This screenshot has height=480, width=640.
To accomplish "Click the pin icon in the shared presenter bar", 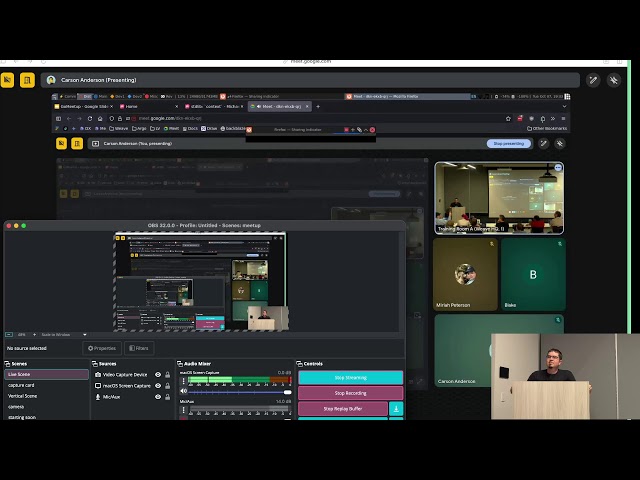I will 560,143.
